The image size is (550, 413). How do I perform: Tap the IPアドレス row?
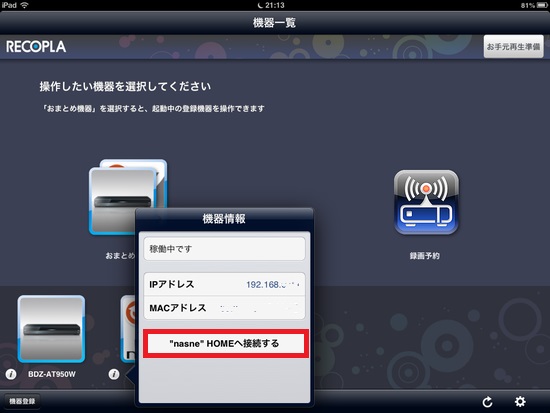pyautogui.click(x=224, y=284)
